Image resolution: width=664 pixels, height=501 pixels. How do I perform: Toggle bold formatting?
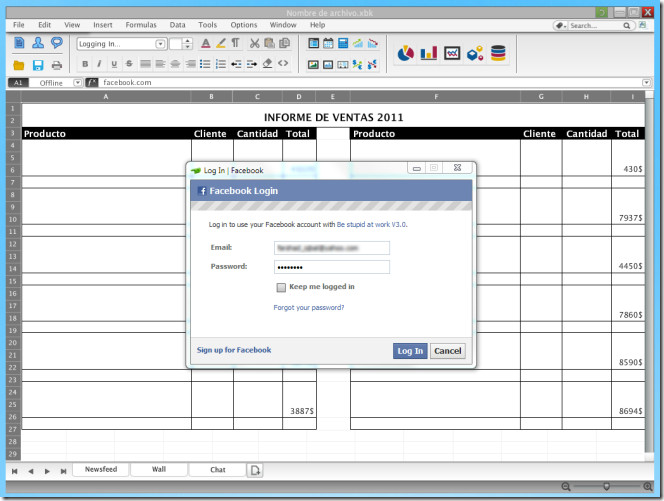[85, 64]
